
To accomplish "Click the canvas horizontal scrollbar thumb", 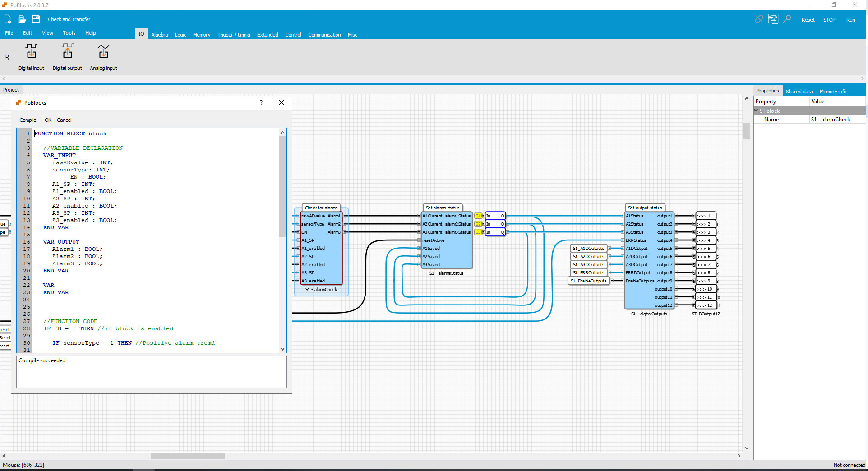I will coord(187,456).
